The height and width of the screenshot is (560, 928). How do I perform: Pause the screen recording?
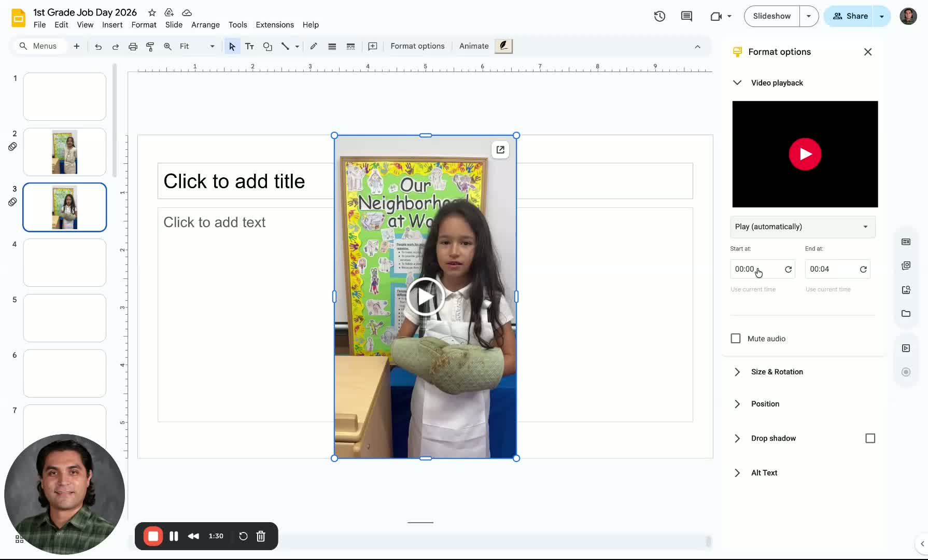pyautogui.click(x=174, y=536)
